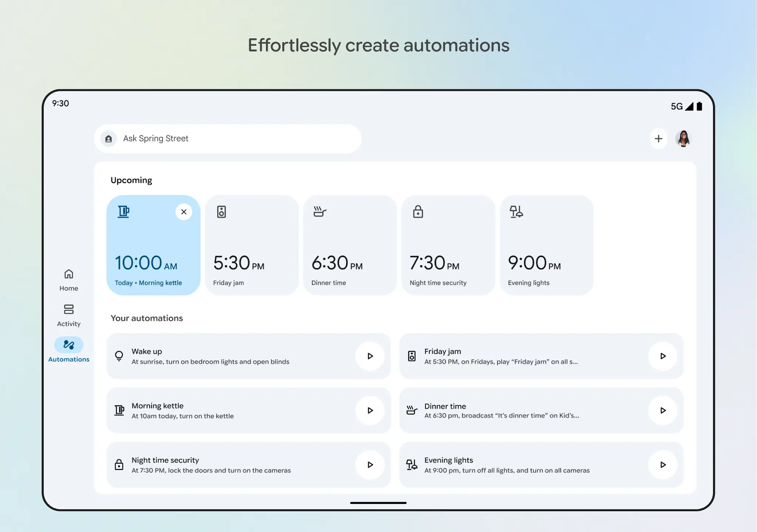This screenshot has width=757, height=532.
Task: Open the user profile avatar
Action: click(683, 139)
